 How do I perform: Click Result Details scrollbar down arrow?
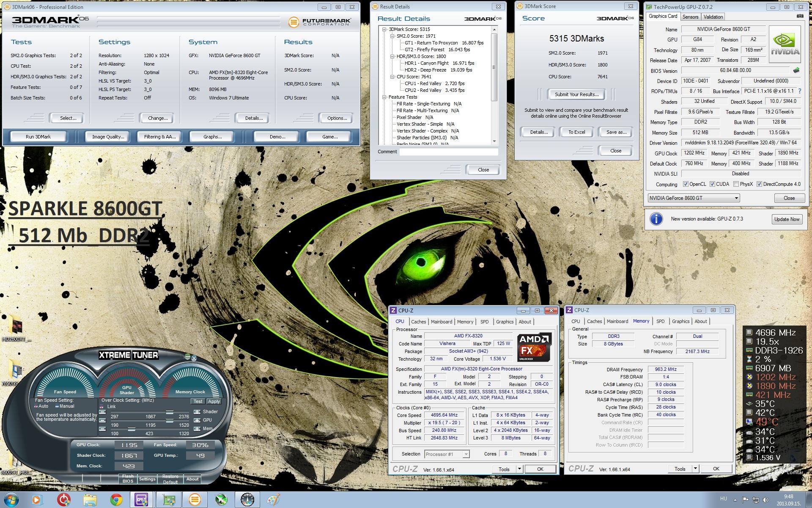tap(494, 141)
